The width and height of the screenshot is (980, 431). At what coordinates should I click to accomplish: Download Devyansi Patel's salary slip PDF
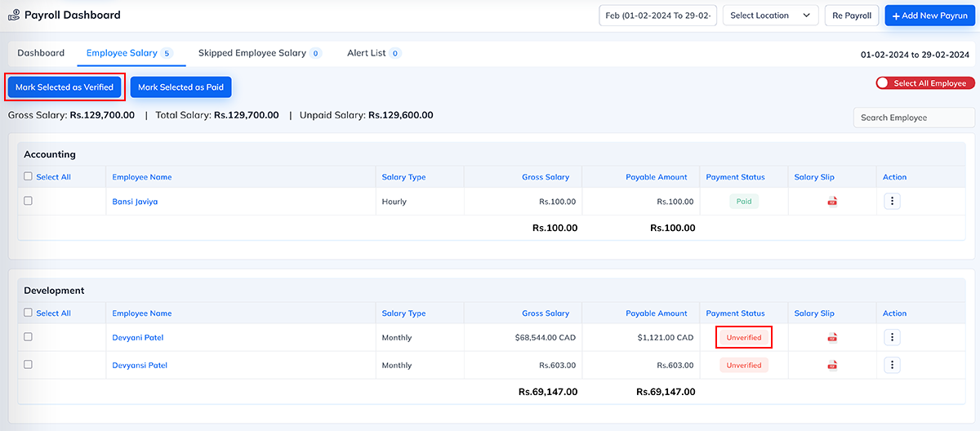point(832,366)
